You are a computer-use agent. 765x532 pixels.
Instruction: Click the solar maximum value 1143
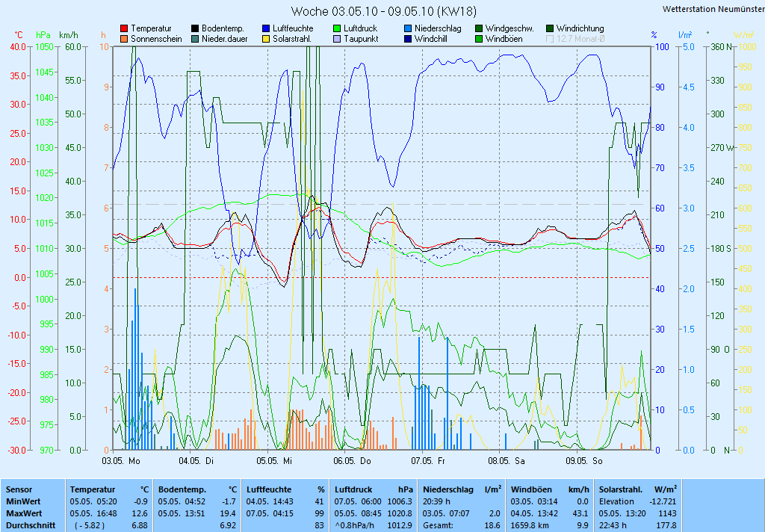(x=667, y=513)
